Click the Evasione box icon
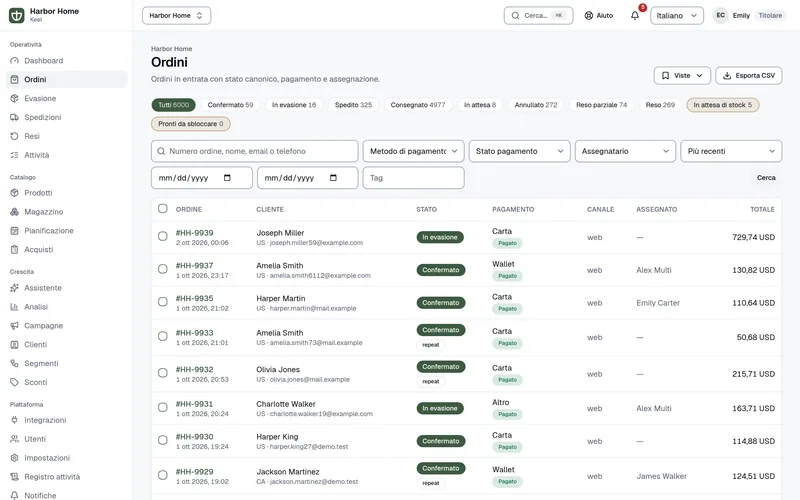Screen dimensions: 800x500 pos(14,98)
